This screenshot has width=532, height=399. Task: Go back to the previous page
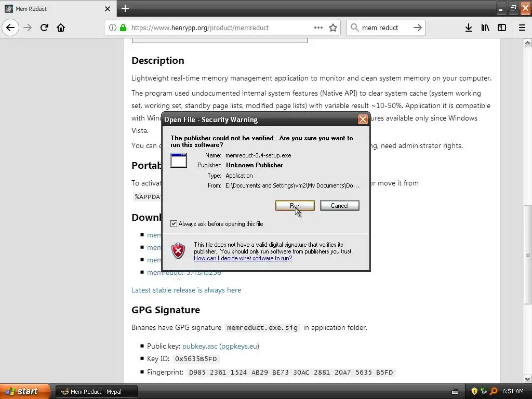click(x=10, y=28)
